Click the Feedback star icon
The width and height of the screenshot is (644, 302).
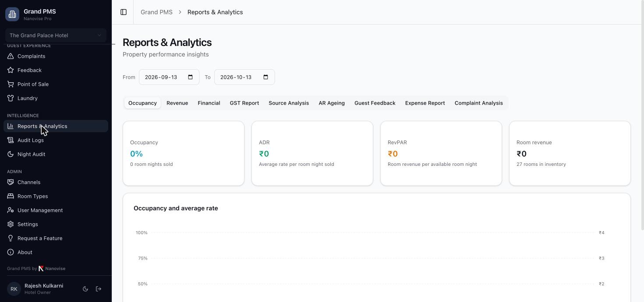click(x=11, y=70)
